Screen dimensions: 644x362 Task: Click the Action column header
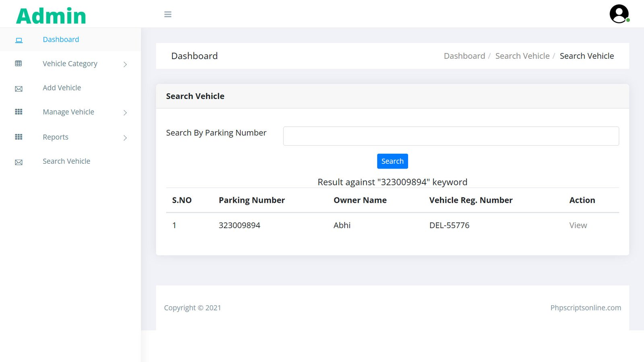tap(582, 200)
